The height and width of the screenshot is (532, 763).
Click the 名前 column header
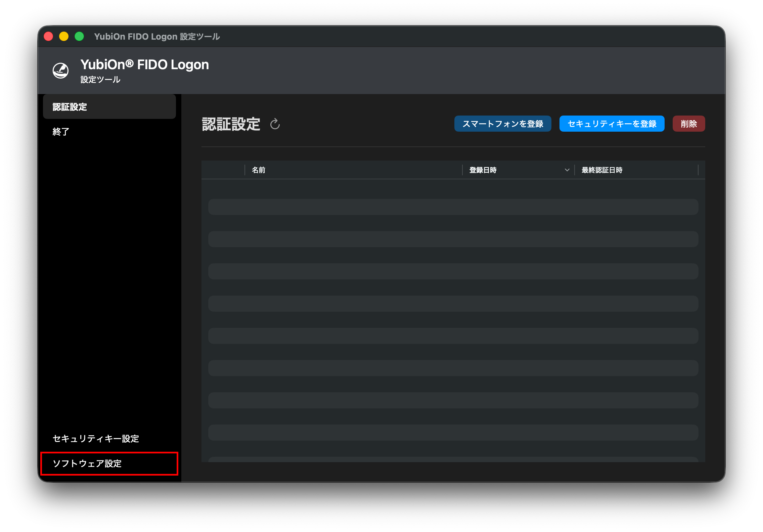click(x=259, y=170)
